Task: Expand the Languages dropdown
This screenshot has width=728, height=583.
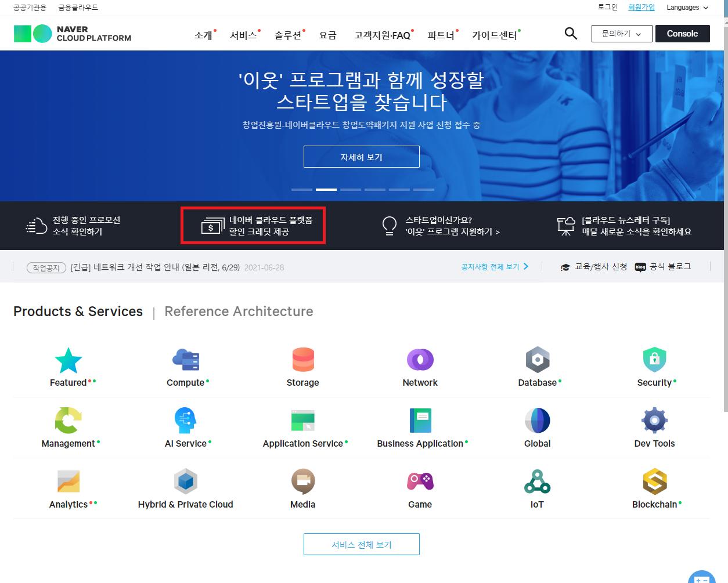Action: [687, 8]
